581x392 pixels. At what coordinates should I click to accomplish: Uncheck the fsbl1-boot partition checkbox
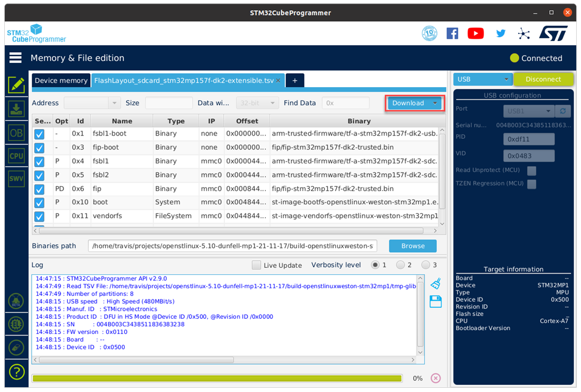(x=39, y=133)
